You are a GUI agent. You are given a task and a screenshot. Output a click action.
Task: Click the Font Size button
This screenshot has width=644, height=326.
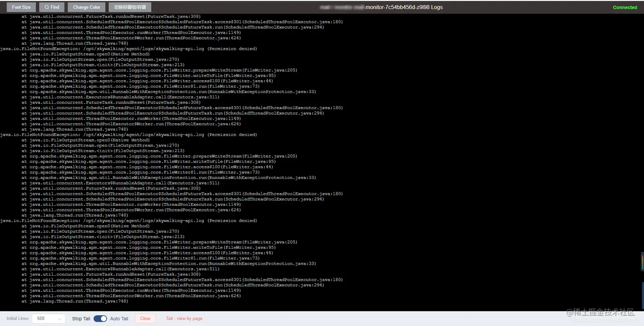[21, 7]
